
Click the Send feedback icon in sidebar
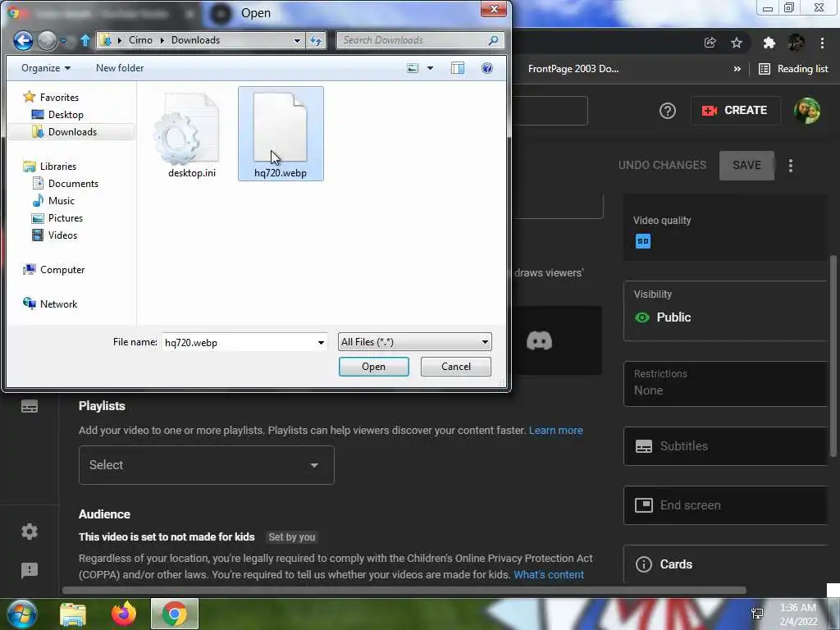(x=30, y=570)
